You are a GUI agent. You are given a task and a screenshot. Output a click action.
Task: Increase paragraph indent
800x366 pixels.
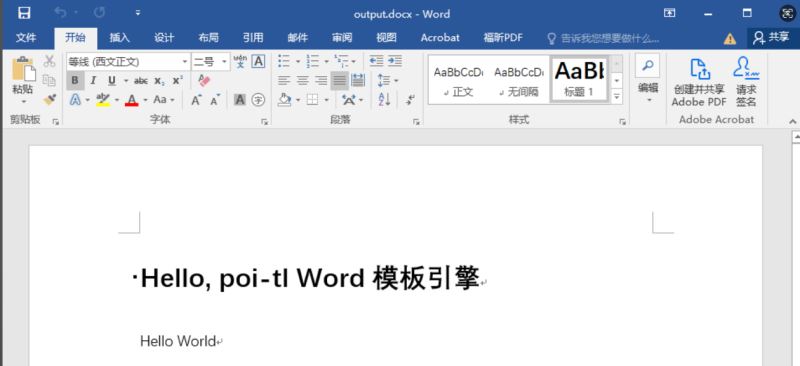pyautogui.click(x=394, y=61)
